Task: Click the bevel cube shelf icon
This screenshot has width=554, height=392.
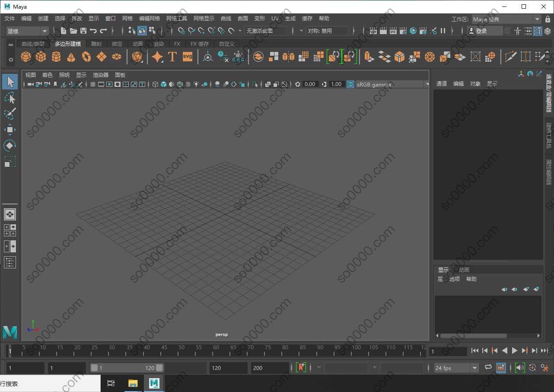Action: tap(400, 57)
